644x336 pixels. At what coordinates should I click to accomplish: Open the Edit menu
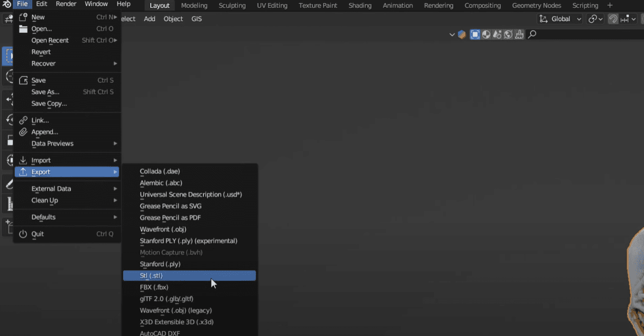pos(42,4)
